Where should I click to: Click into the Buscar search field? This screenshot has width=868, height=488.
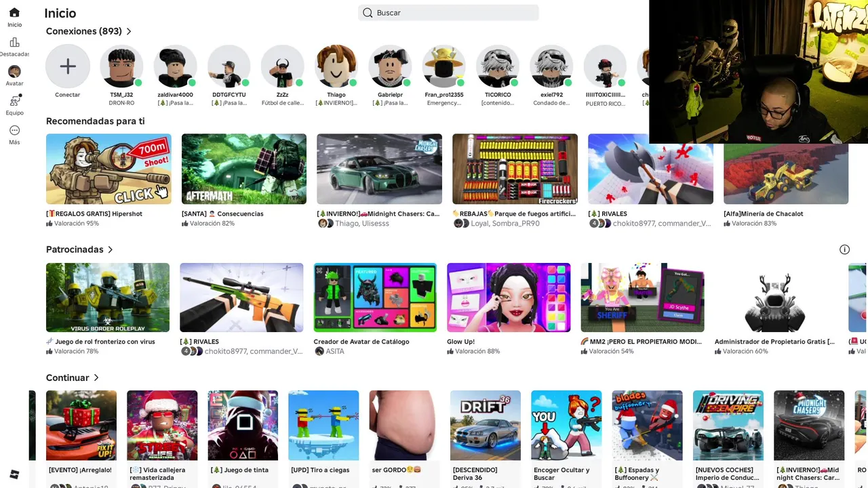448,13
